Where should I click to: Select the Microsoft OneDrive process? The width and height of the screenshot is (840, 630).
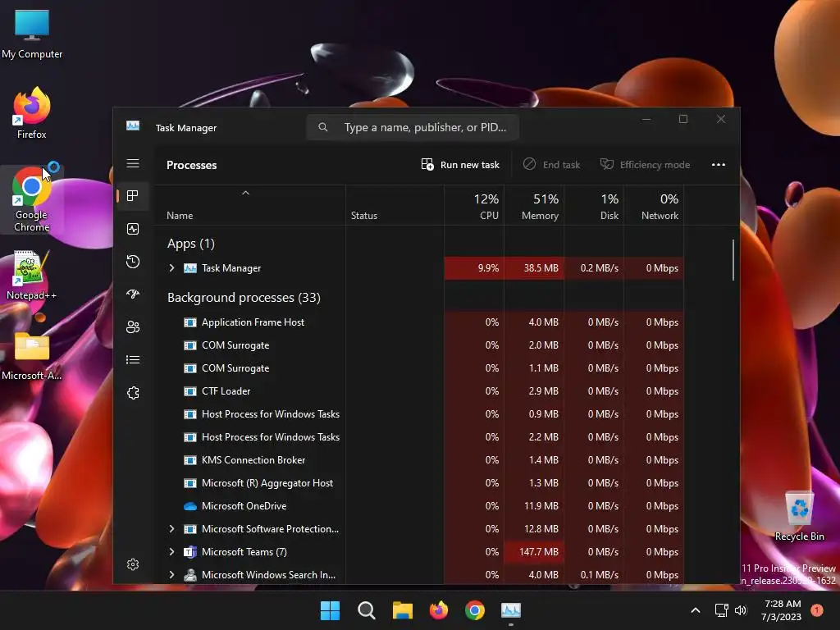pos(419,505)
